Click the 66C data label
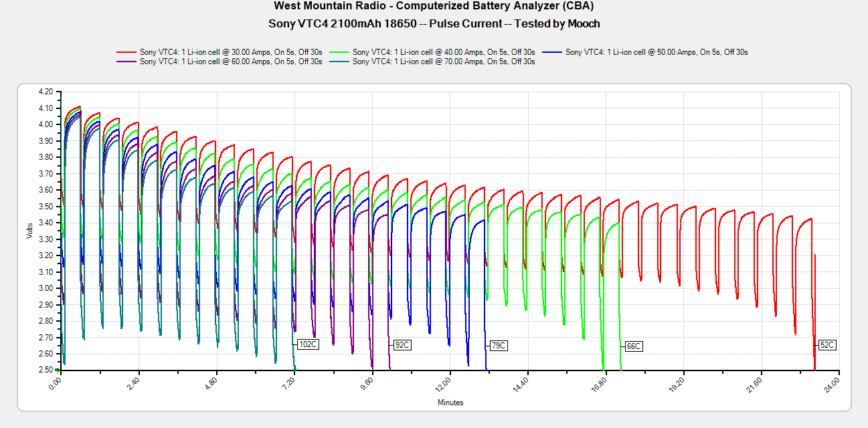This screenshot has width=868, height=428. [633, 346]
